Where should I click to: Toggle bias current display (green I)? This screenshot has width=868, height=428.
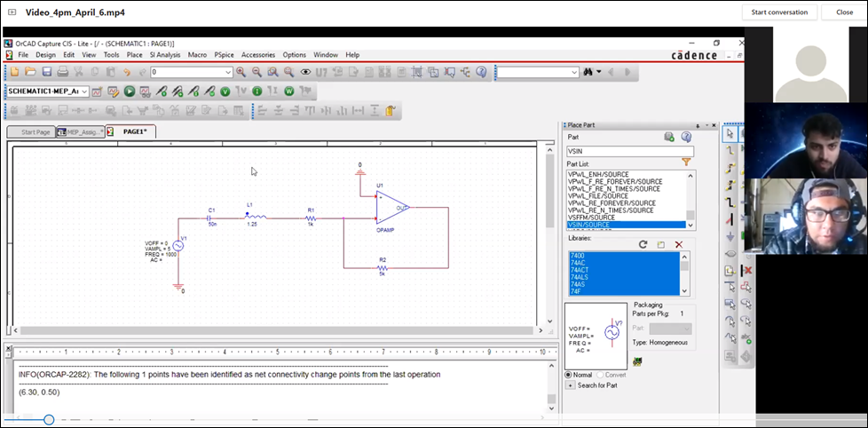click(256, 91)
